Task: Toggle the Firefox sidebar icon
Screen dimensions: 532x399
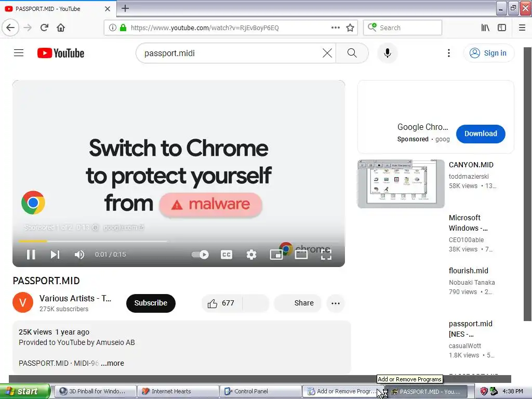Action: tap(502, 28)
